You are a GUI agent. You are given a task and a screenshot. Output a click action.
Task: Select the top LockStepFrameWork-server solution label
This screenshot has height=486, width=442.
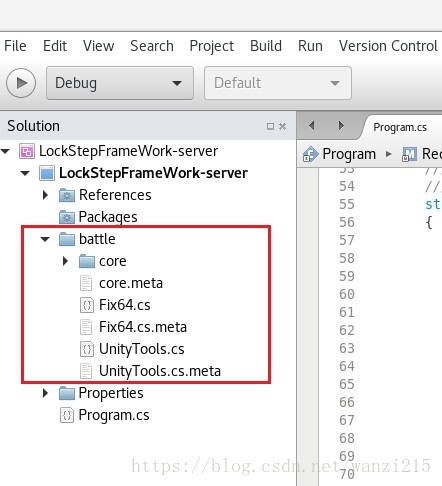(x=128, y=151)
